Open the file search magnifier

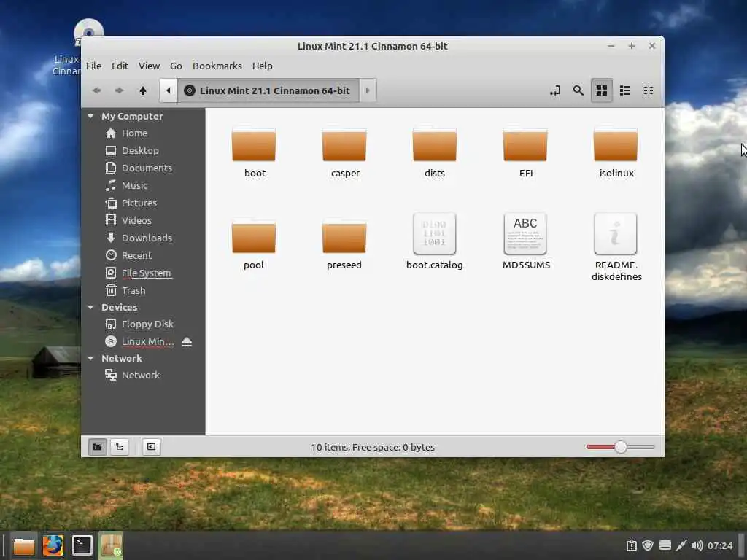[x=578, y=90]
